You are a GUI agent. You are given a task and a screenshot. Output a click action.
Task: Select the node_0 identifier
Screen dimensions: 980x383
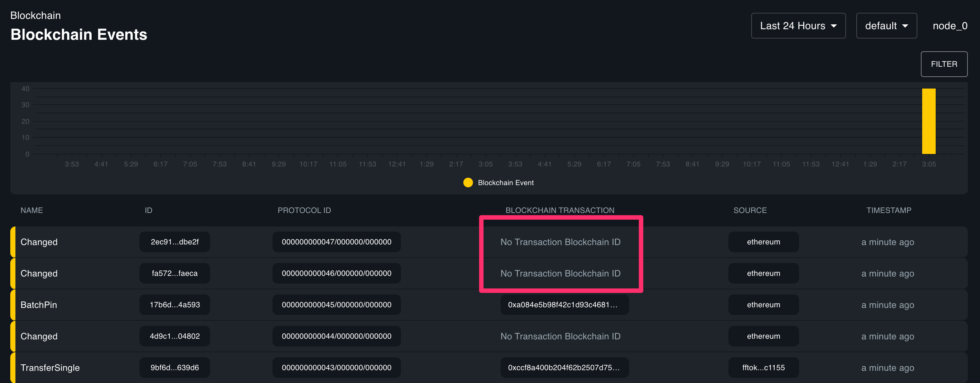[950, 25]
